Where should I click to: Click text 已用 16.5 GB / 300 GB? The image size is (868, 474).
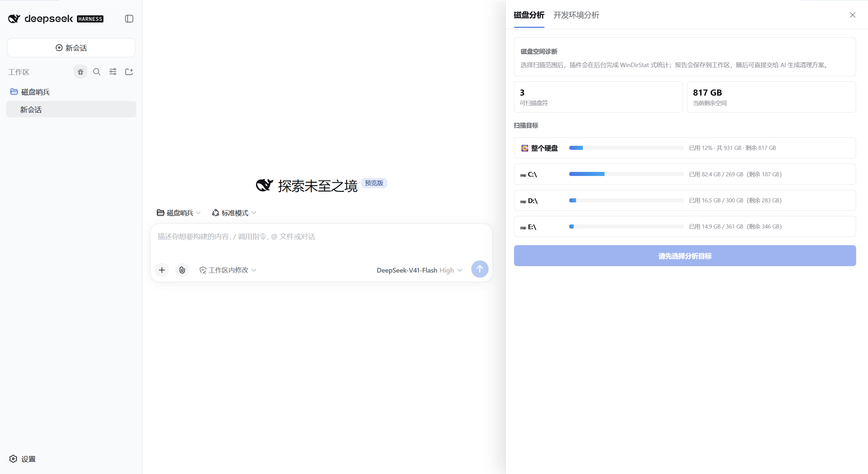click(716, 200)
